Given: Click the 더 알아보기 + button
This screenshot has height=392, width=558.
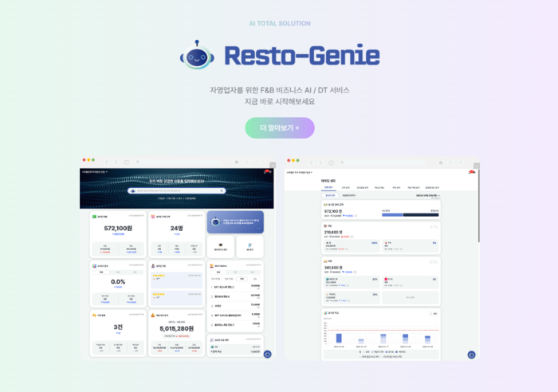Looking at the screenshot, I should pos(279,127).
